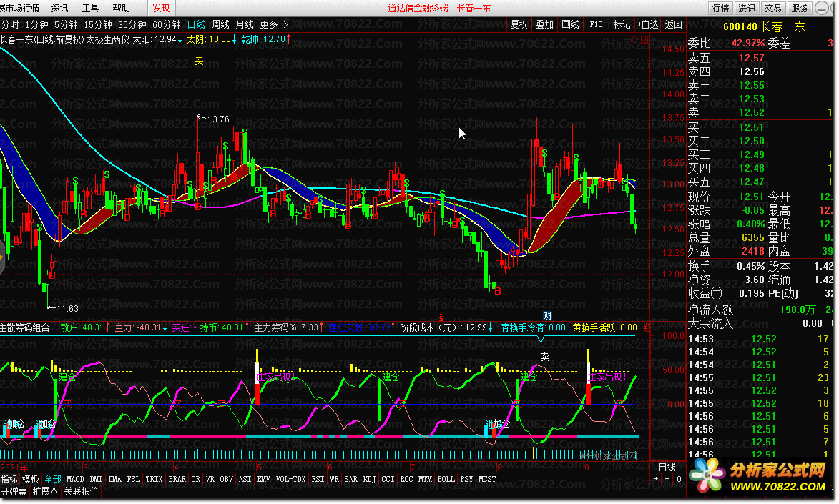This screenshot has width=839, height=504.
Task: Click the arrow chevron after 更多
Action: (285, 24)
